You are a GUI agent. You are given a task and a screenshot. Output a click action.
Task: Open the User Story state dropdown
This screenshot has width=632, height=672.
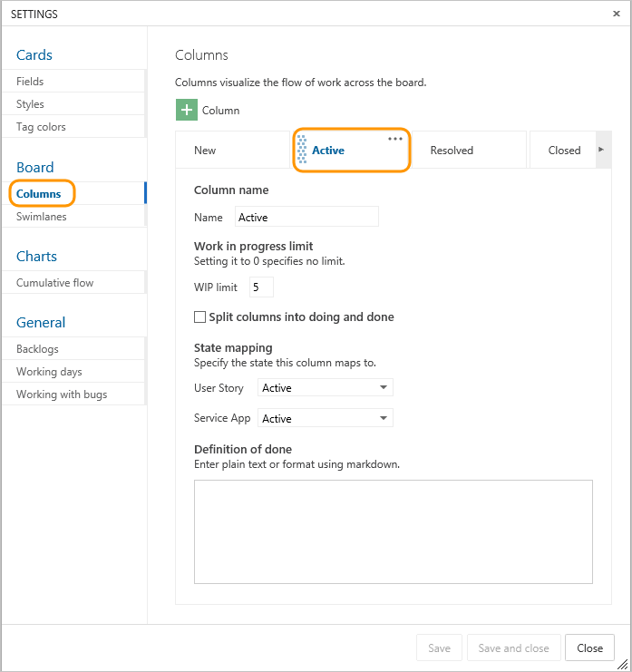tap(326, 387)
